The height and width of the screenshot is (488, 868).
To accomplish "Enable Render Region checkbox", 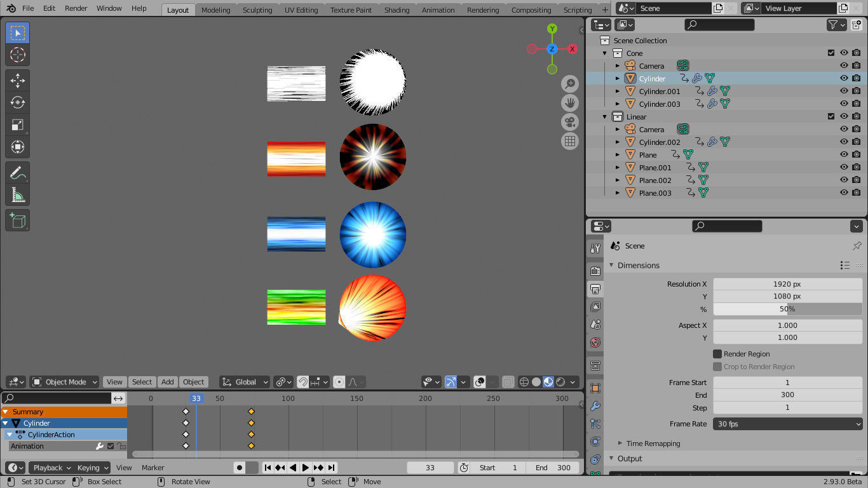I will (x=717, y=354).
